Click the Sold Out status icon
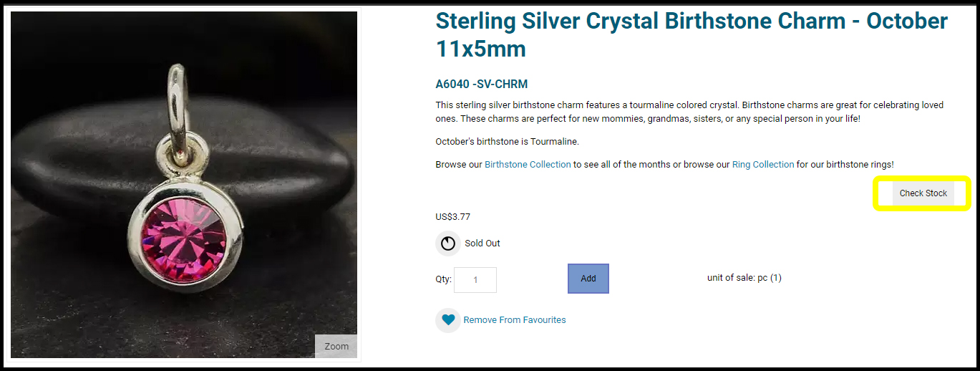 tap(448, 244)
